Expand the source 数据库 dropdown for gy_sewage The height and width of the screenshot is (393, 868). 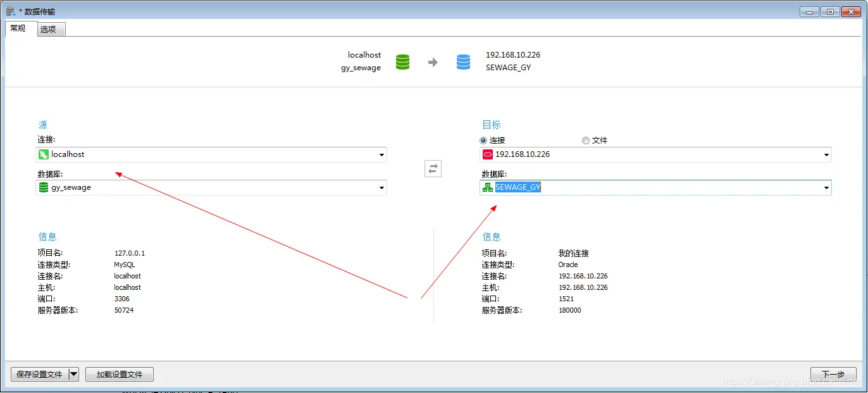381,187
